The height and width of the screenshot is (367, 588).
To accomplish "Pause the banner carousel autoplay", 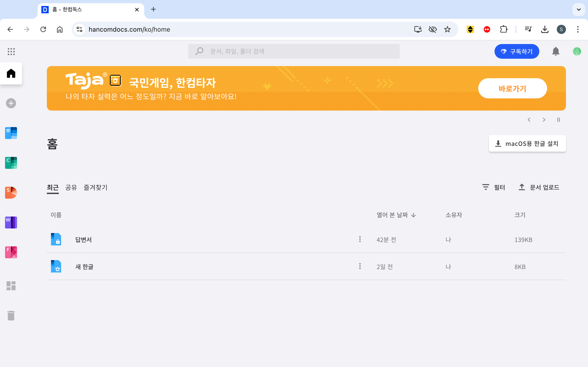I will coord(558,120).
